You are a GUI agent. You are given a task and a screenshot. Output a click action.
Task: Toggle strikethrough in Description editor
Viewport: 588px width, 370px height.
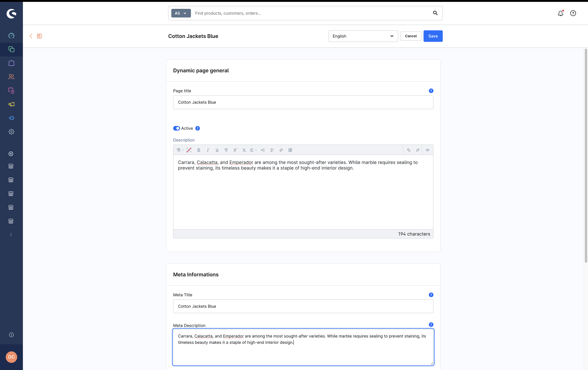tap(226, 150)
